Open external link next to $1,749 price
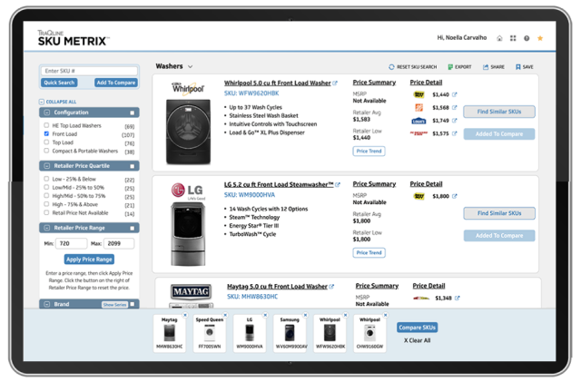The image size is (581, 392). pyautogui.click(x=455, y=121)
